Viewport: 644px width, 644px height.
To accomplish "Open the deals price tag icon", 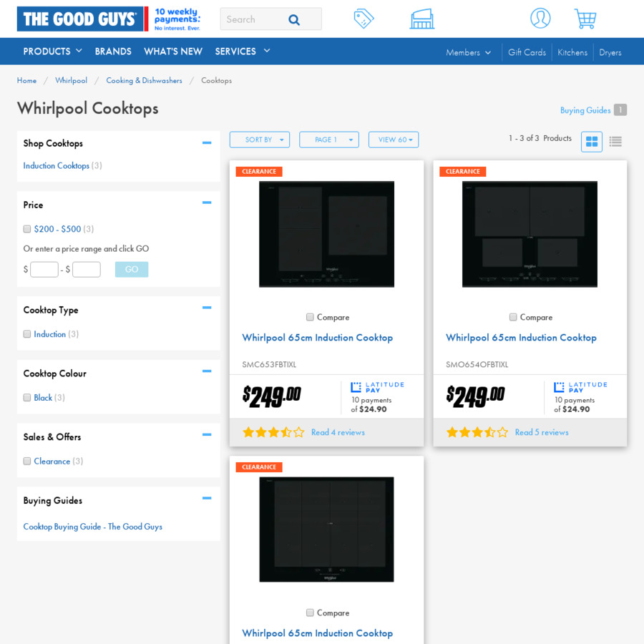I will coord(364,19).
